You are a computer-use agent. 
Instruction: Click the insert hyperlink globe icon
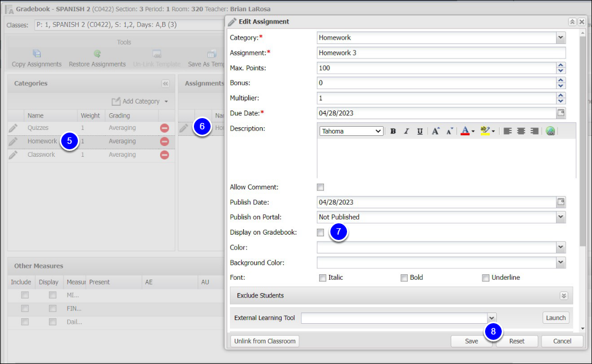pos(550,131)
